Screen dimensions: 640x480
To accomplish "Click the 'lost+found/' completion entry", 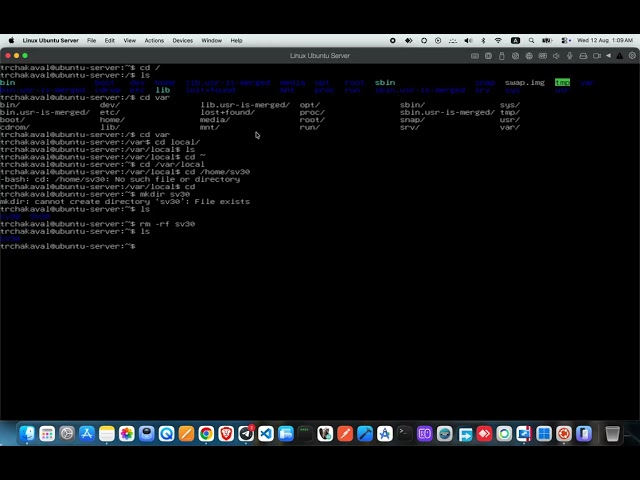I will coord(227,112).
